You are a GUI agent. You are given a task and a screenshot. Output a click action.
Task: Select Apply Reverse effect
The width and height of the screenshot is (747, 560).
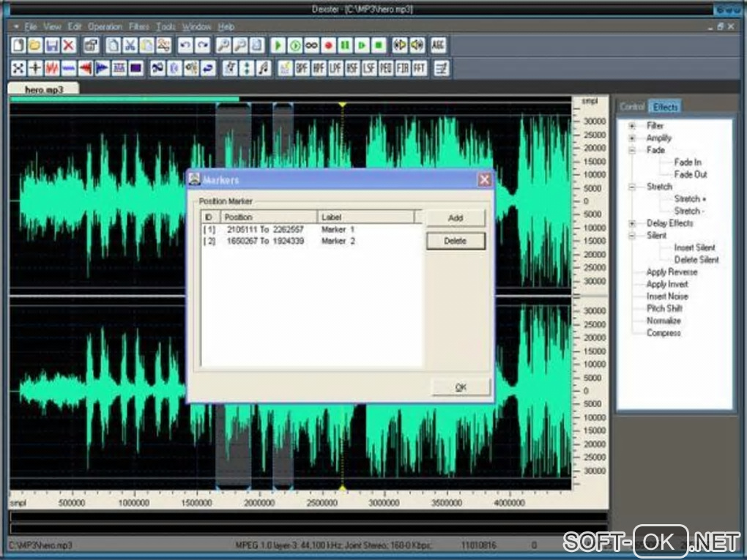(x=672, y=272)
